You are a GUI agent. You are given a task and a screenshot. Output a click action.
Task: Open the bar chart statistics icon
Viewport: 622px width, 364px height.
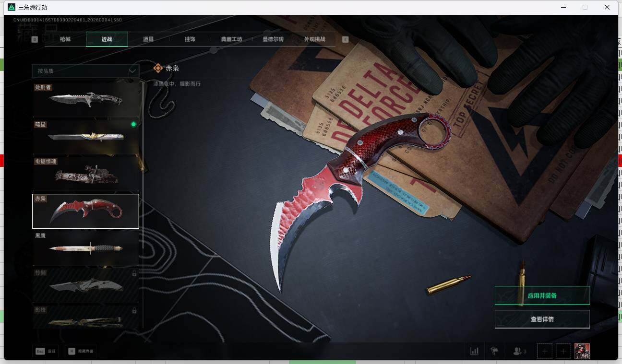pyautogui.click(x=475, y=351)
